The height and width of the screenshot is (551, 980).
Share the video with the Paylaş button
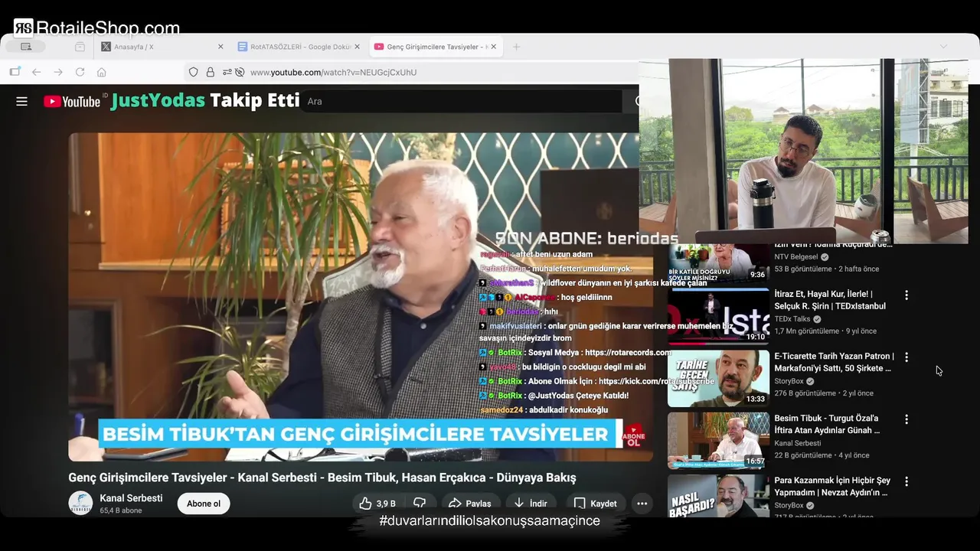point(470,504)
